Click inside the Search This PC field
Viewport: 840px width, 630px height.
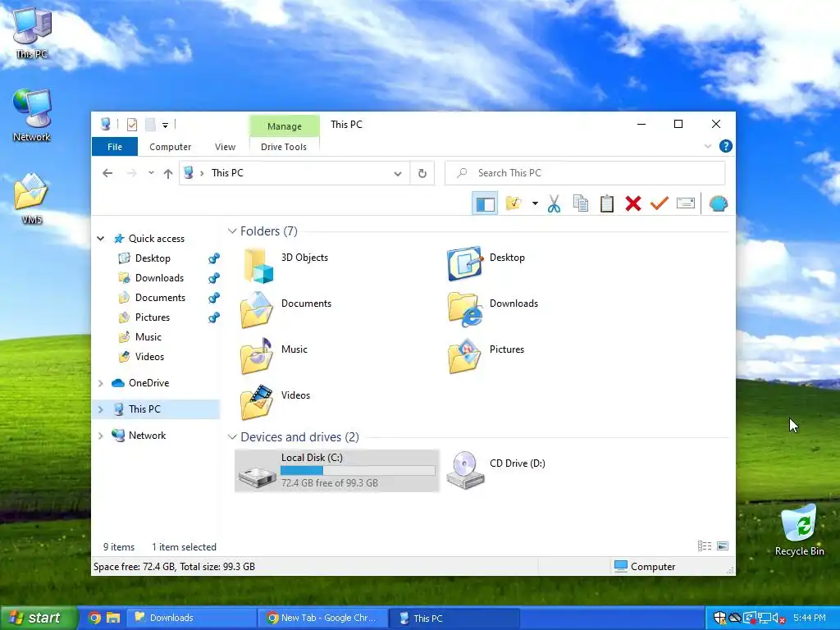585,173
